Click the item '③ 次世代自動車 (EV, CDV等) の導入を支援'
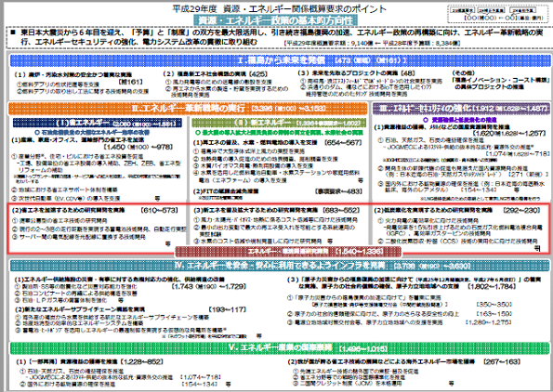 (66, 198)
